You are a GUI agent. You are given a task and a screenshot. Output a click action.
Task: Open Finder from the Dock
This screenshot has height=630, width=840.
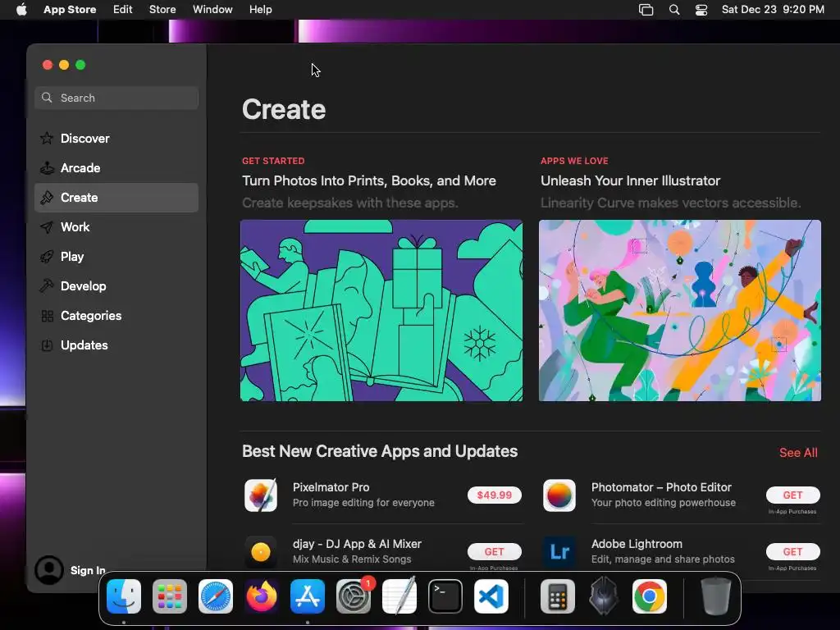tap(124, 596)
